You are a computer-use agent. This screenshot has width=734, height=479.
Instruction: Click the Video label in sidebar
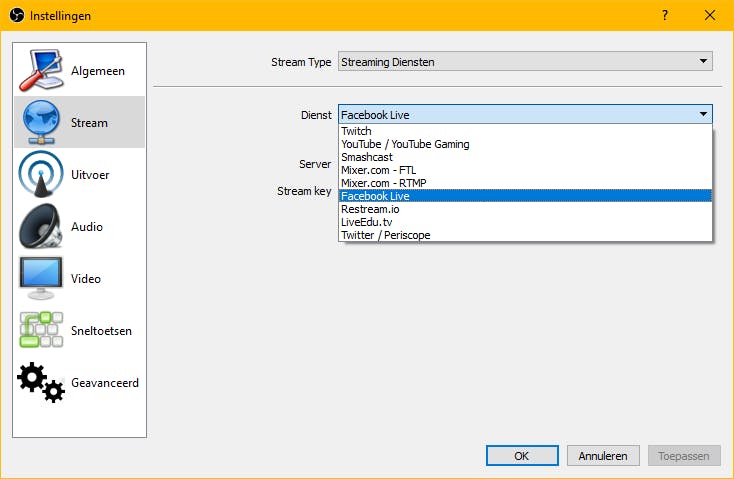pos(86,279)
